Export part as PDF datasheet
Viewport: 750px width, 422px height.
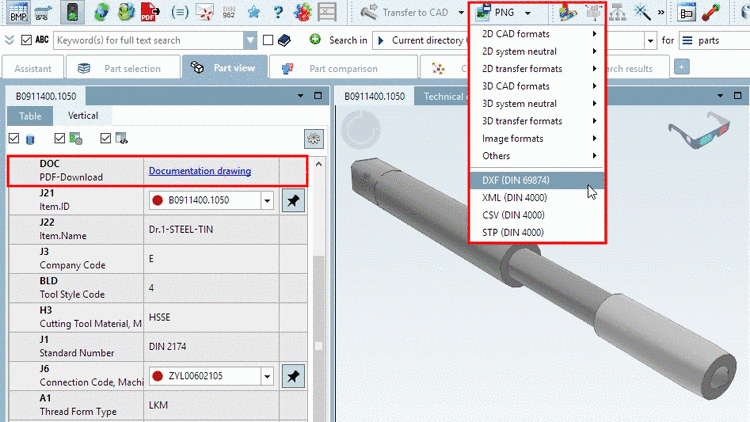point(150,12)
